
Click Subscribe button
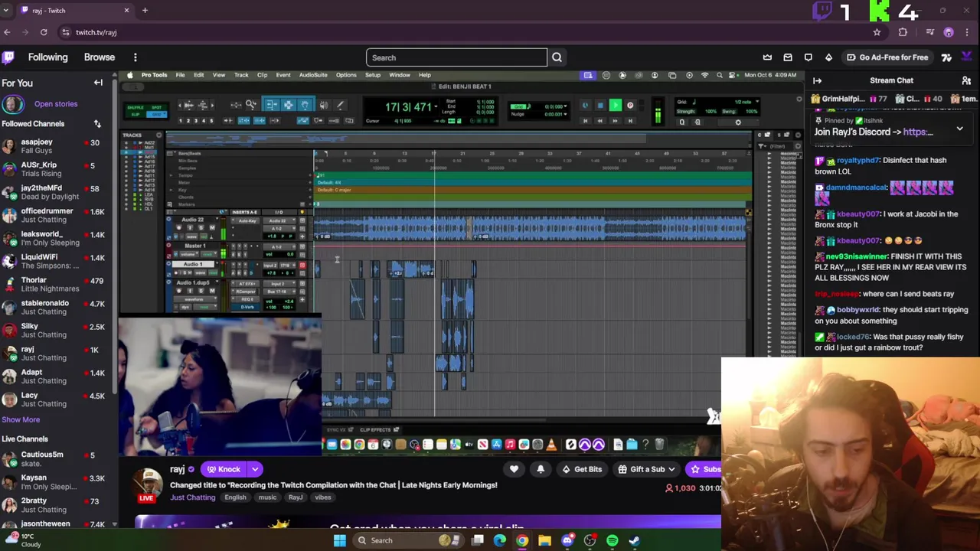(704, 469)
